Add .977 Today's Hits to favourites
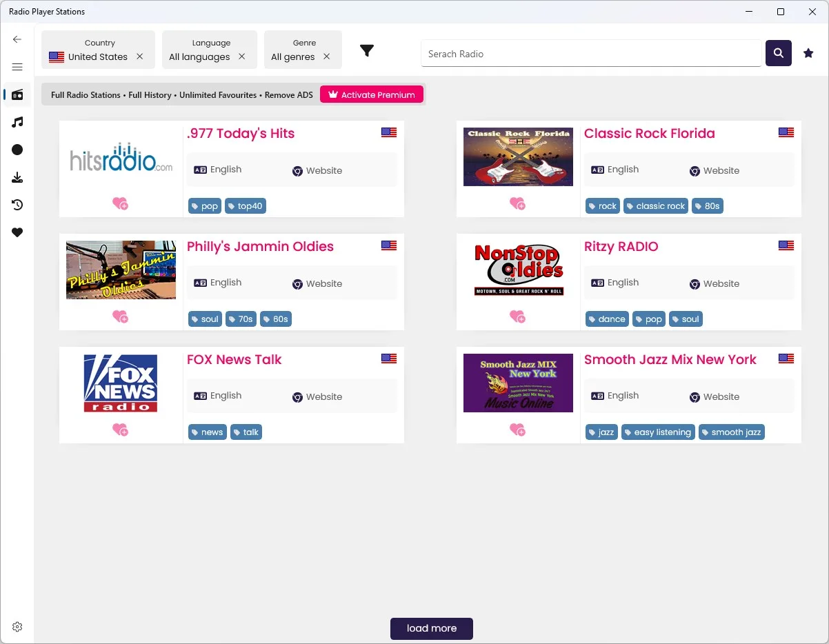829x644 pixels. coord(120,203)
